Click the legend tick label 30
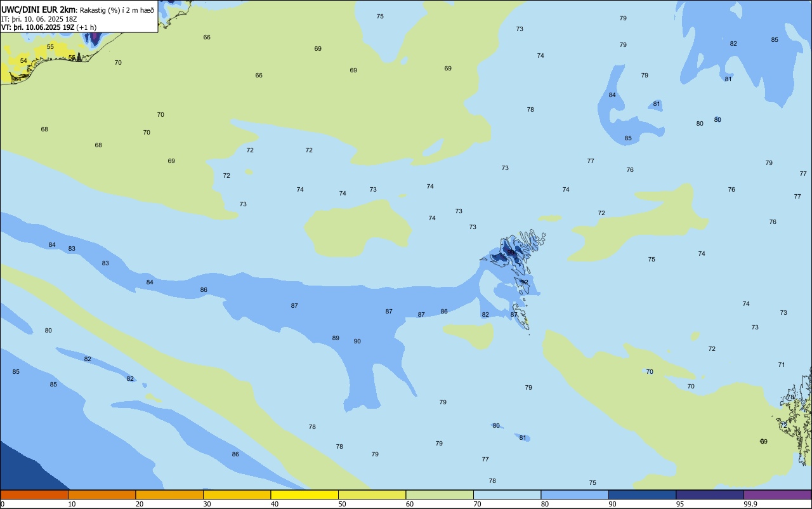 pos(207,504)
